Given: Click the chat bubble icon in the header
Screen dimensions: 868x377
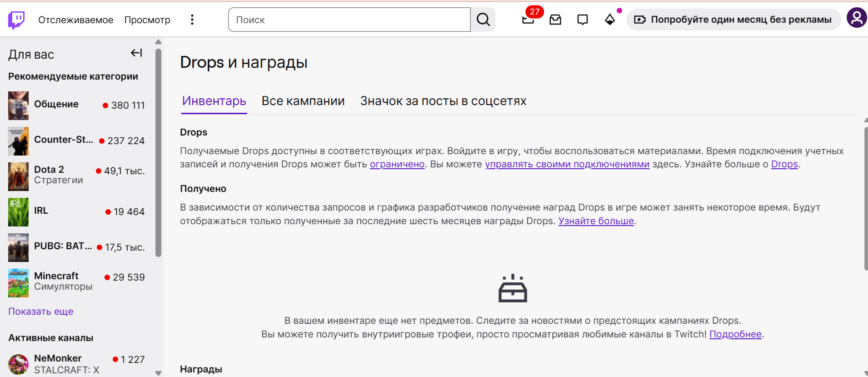Looking at the screenshot, I should [583, 20].
